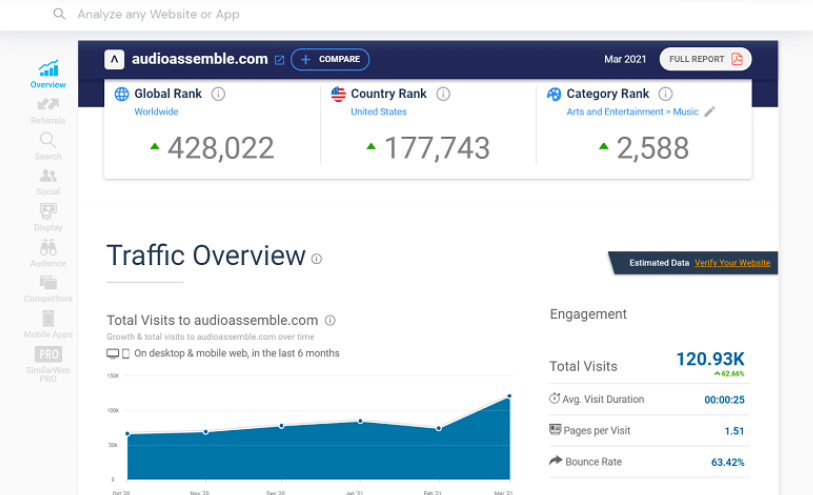The image size is (813, 495).
Task: Show info tooltip for Category Rank
Action: tap(666, 94)
